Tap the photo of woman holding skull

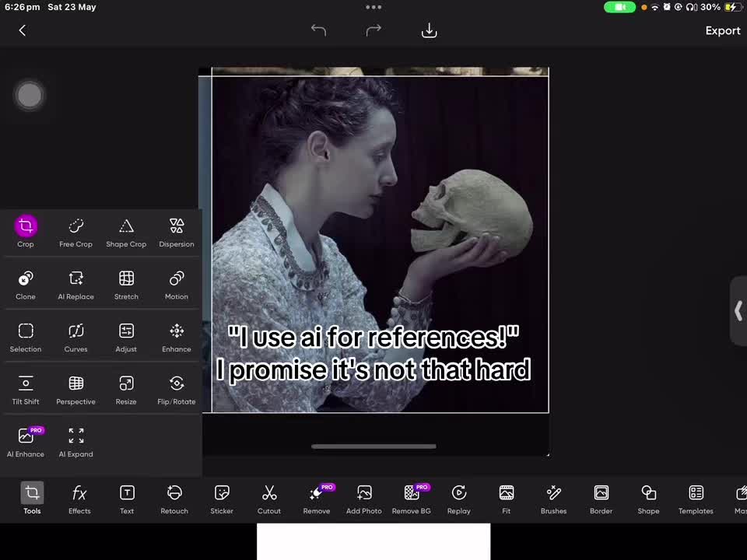click(380, 243)
